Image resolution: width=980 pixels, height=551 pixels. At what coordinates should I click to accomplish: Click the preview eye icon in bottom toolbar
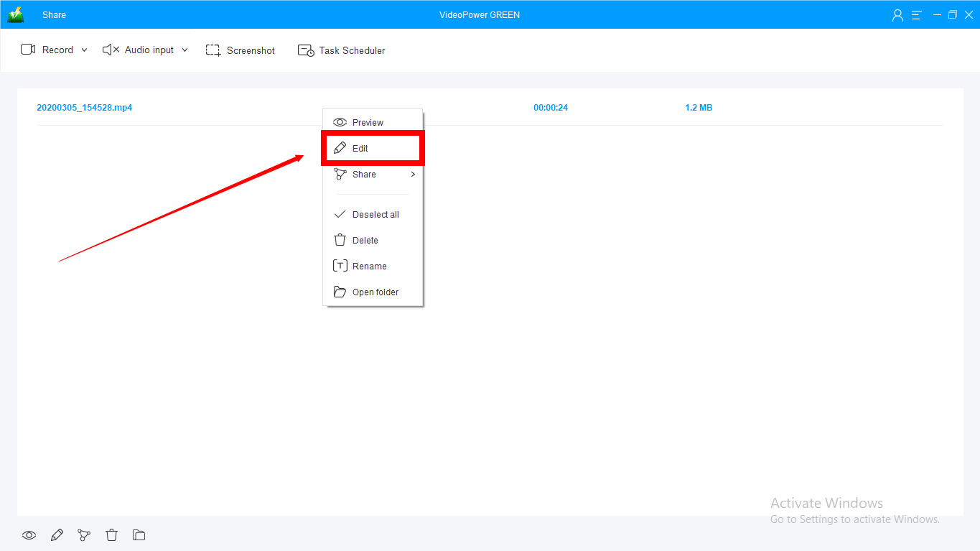pos(29,535)
